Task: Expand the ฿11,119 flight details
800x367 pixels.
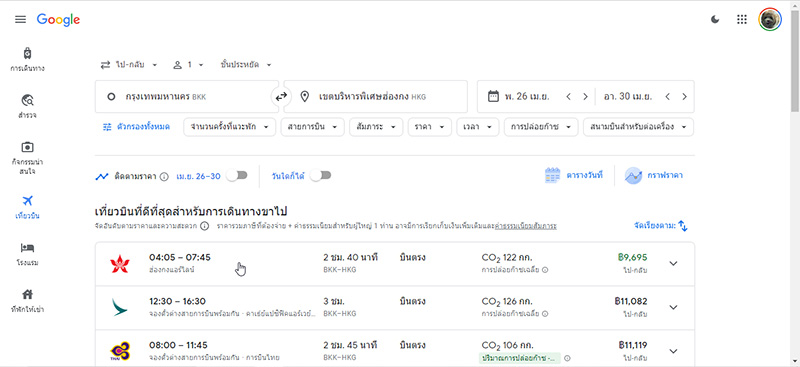Action: click(x=673, y=351)
